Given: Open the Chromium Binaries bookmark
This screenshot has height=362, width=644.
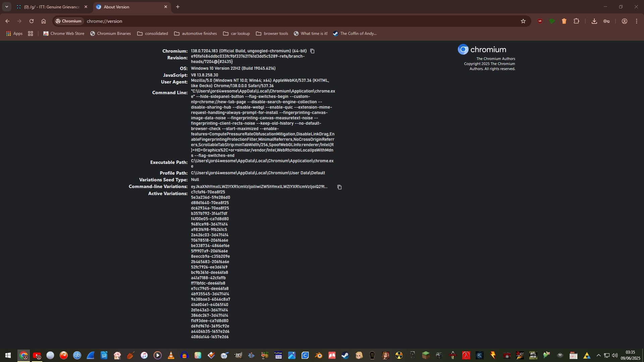Looking at the screenshot, I should click(x=110, y=34).
